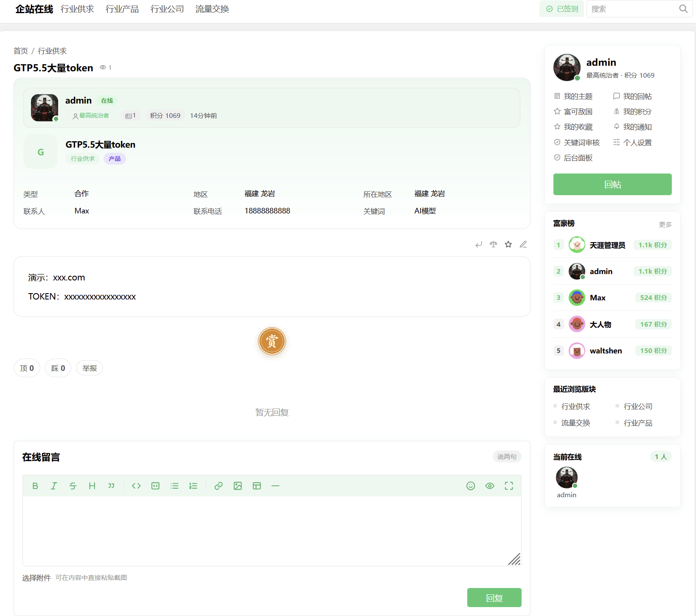Screen dimensions: 696x616
Task: Apply italic formatting in the editor
Action: (54, 486)
